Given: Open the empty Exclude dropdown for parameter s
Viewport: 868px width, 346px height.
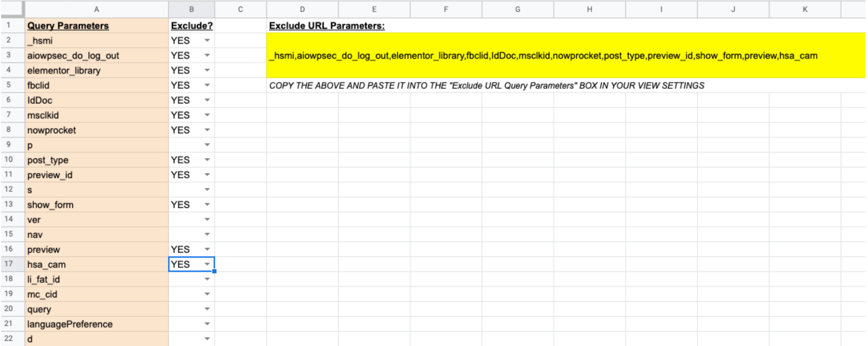Looking at the screenshot, I should (x=207, y=190).
